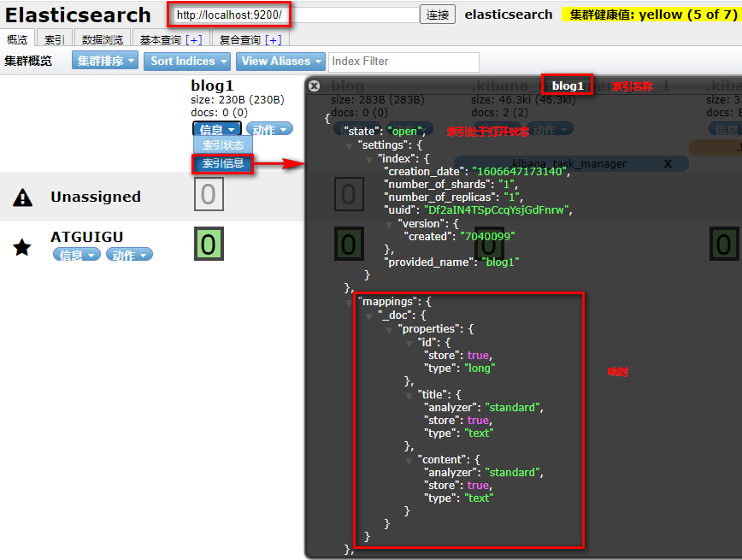Click the 连接 connect button
The width and height of the screenshot is (742, 560).
point(438,15)
